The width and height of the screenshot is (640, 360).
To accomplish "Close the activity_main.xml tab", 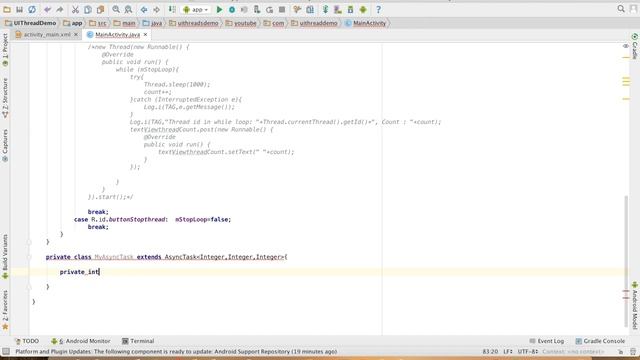I will (76, 35).
